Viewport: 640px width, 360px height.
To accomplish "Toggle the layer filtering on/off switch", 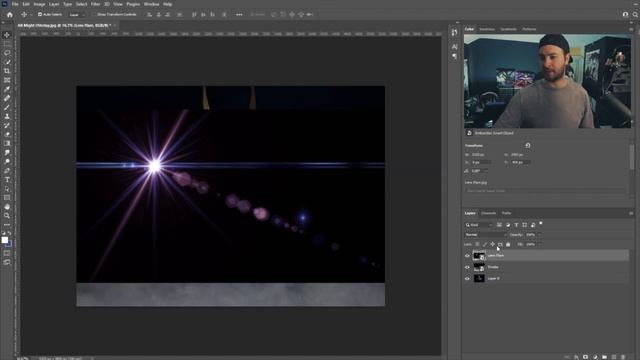I will (x=541, y=224).
